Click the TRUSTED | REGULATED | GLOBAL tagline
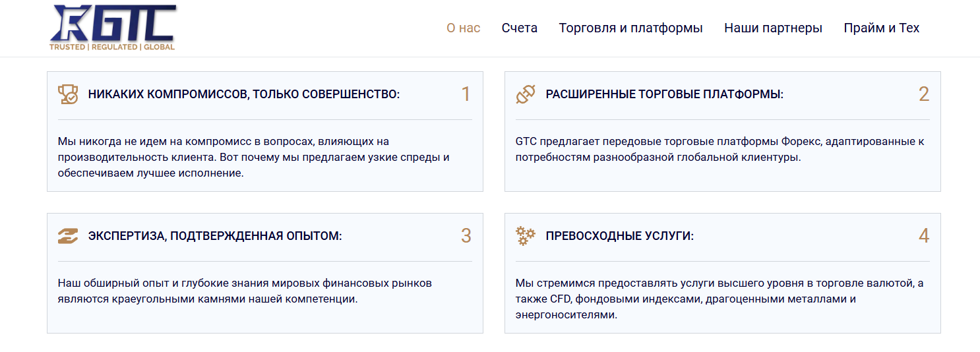 click(x=112, y=47)
